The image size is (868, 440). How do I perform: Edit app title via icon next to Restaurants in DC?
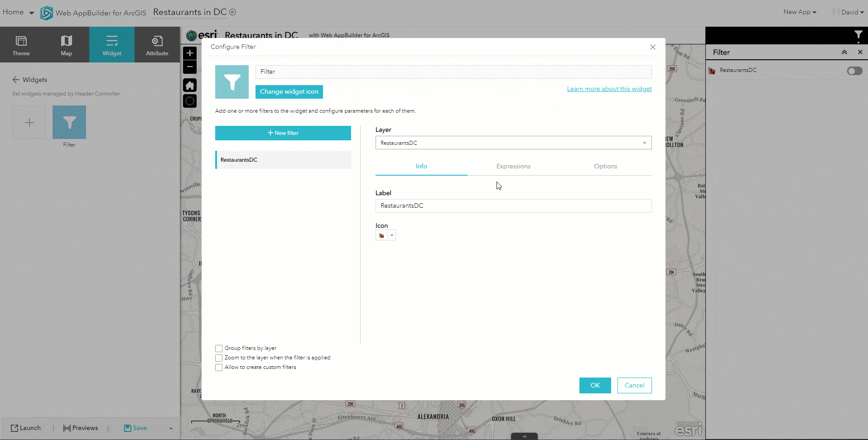(233, 12)
